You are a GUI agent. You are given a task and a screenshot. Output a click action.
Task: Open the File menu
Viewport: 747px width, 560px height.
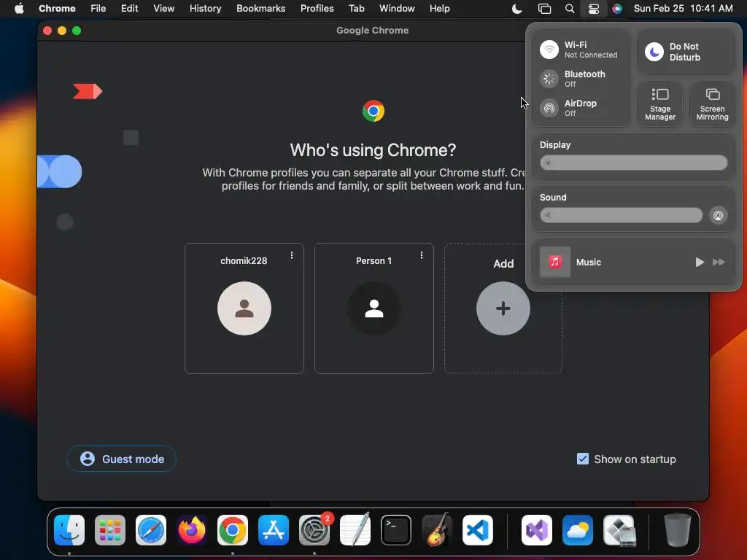click(x=98, y=8)
